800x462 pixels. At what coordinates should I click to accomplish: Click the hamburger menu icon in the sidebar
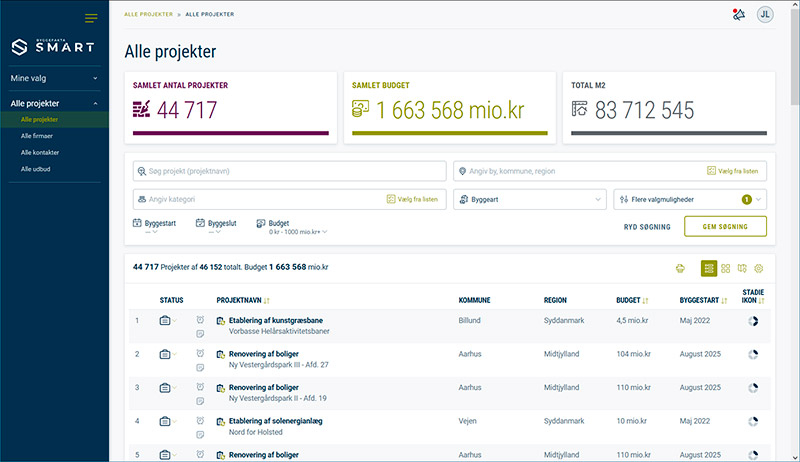(x=91, y=18)
